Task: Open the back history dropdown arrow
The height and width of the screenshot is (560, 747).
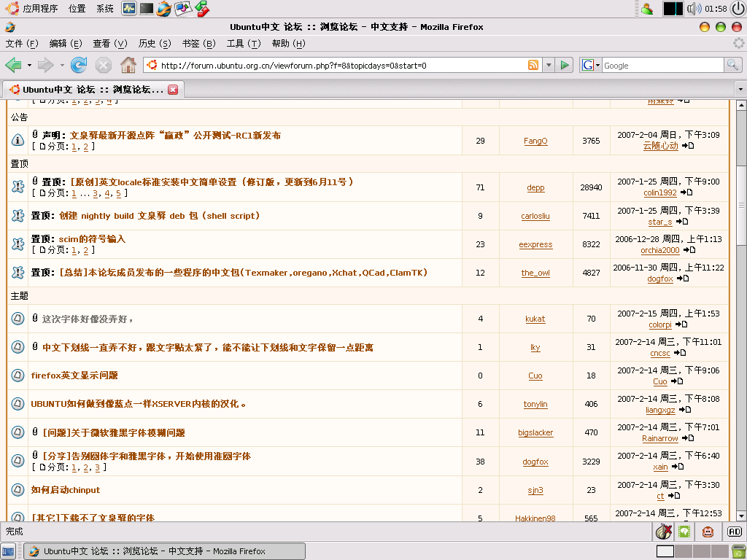Action: tap(29, 65)
